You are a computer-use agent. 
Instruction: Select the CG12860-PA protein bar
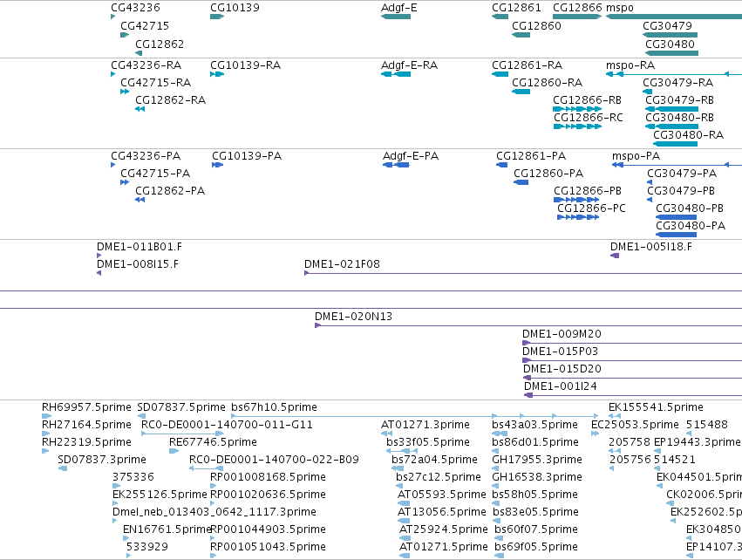click(521, 182)
